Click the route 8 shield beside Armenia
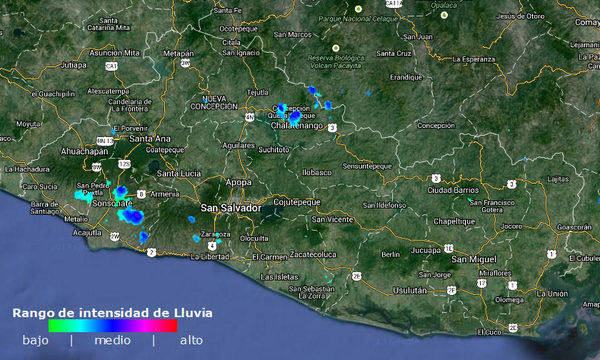Image resolution: width=600 pixels, height=360 pixels. 141,194
